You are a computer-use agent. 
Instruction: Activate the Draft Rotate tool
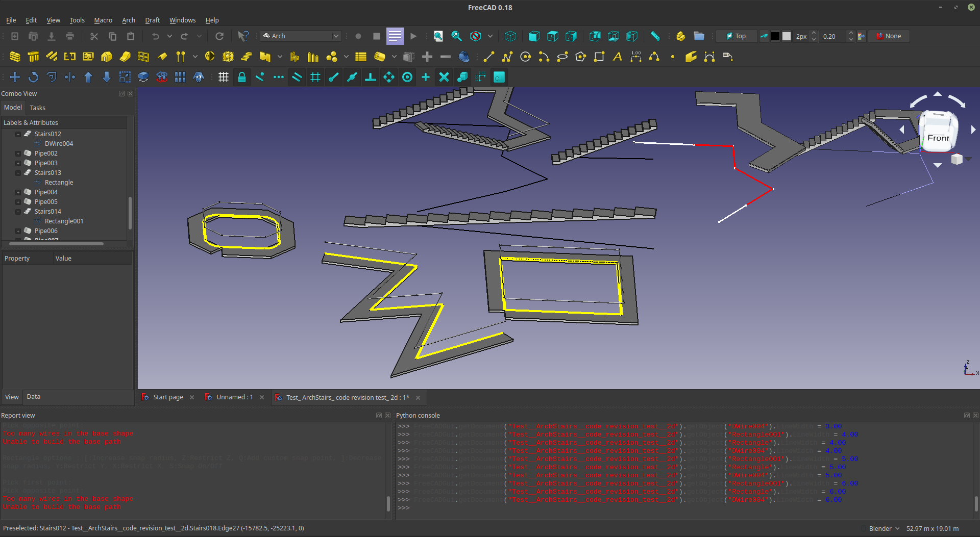33,77
